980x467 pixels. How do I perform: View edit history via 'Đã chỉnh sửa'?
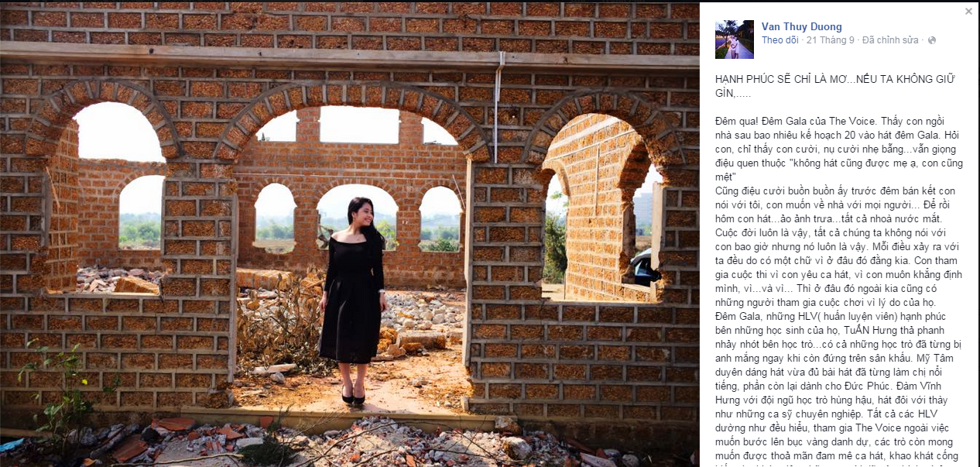point(890,40)
